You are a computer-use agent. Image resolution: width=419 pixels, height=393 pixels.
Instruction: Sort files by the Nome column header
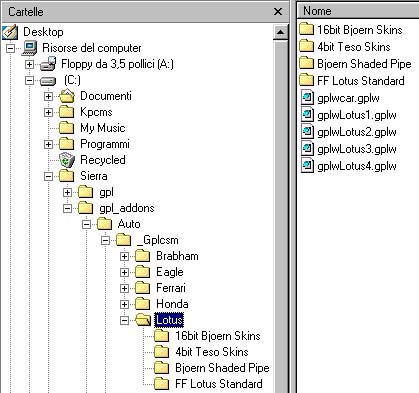click(358, 11)
